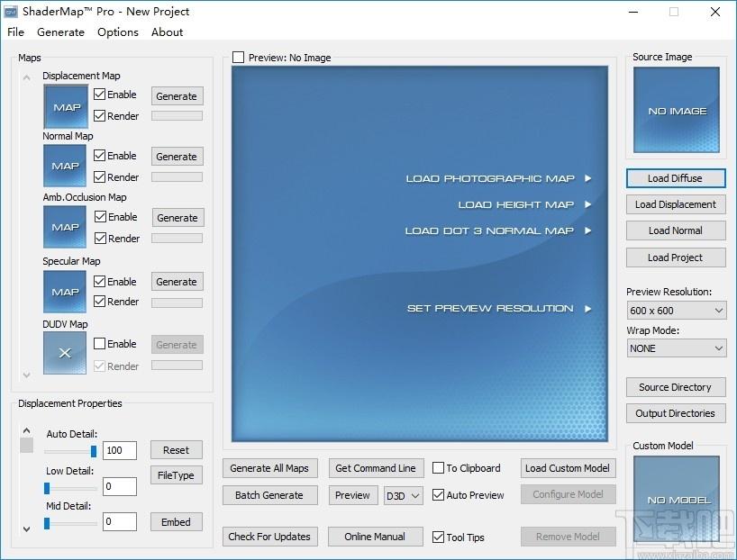Open the Options menu

117,32
